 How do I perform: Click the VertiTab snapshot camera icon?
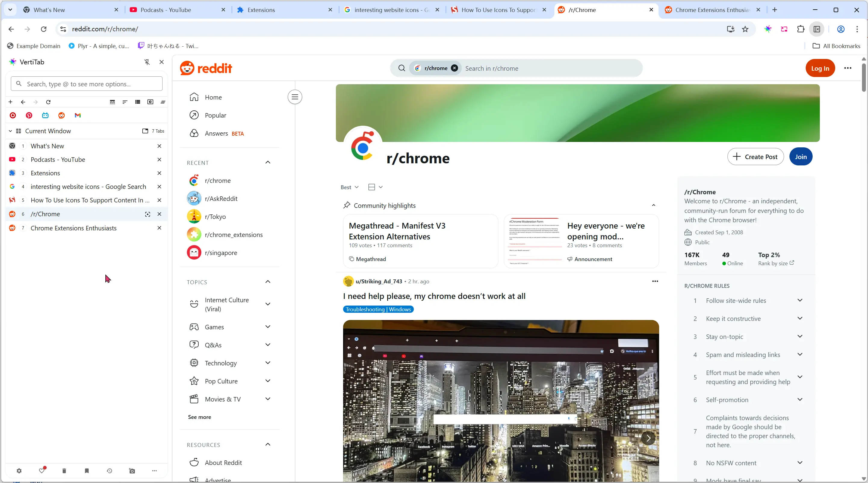132,471
